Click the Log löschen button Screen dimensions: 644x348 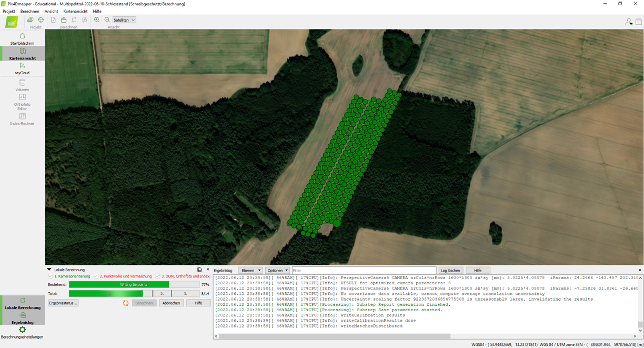(450, 271)
